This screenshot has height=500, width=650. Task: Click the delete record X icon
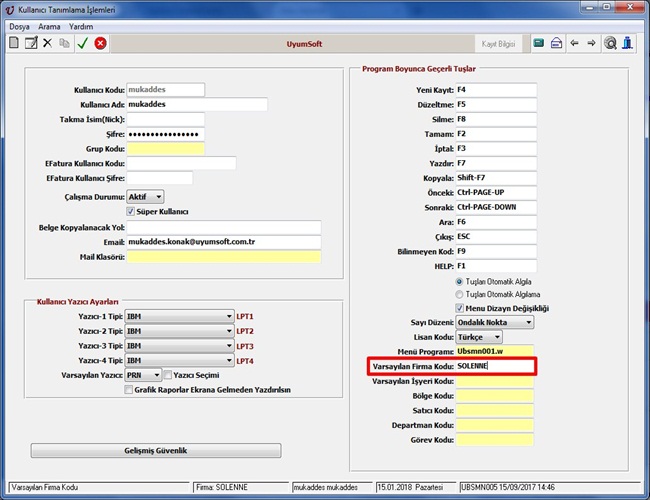pyautogui.click(x=48, y=43)
